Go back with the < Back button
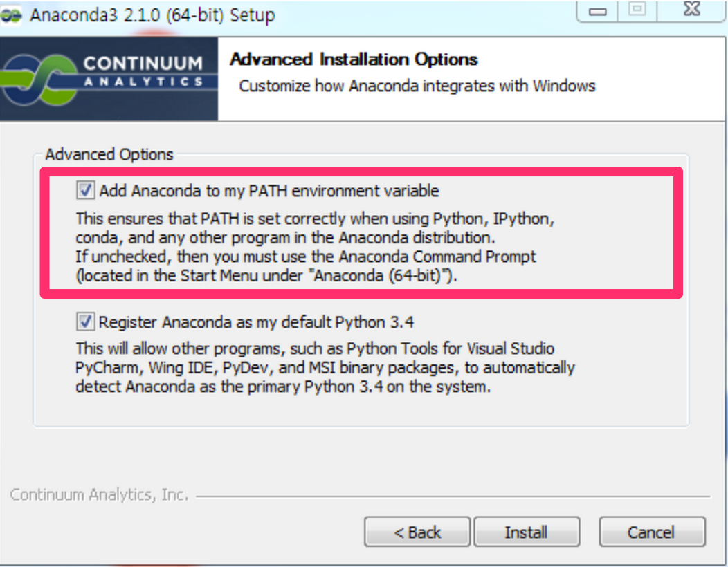This screenshot has width=728, height=567. [417, 532]
